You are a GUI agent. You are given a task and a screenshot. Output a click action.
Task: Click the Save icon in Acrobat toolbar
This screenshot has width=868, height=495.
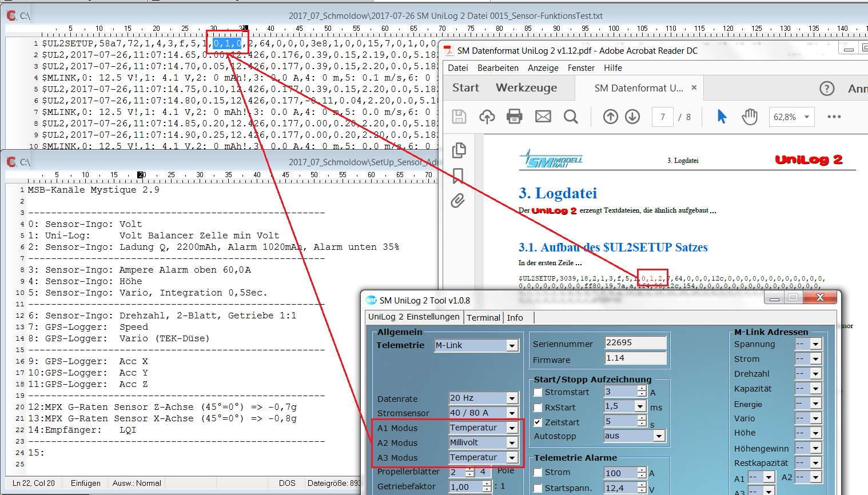tap(459, 117)
